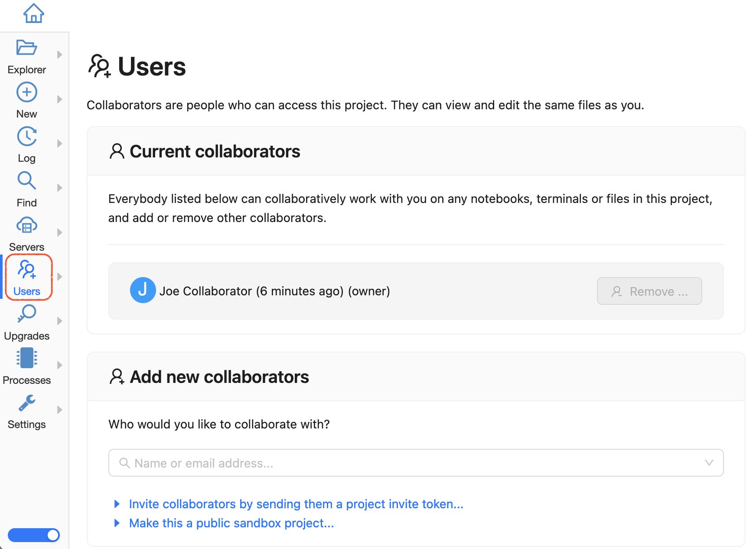Open Settings wrench icon
The width and height of the screenshot is (756, 549).
[x=26, y=403]
